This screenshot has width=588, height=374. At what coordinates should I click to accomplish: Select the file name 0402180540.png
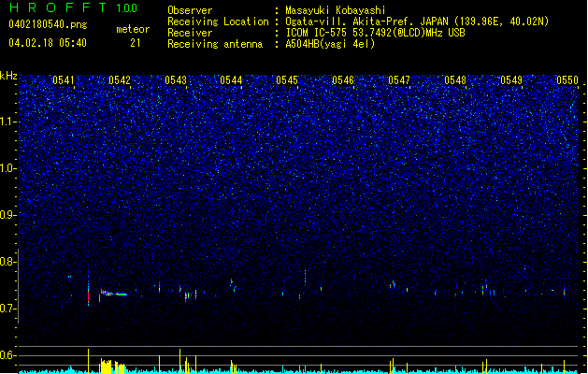tap(48, 24)
